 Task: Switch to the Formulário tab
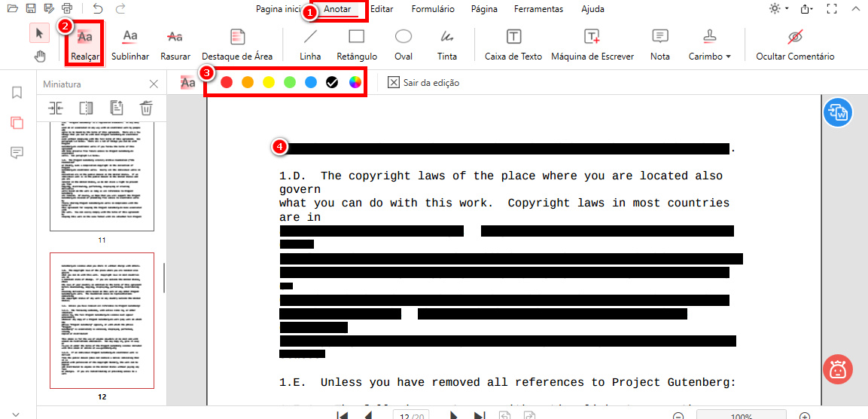433,9
